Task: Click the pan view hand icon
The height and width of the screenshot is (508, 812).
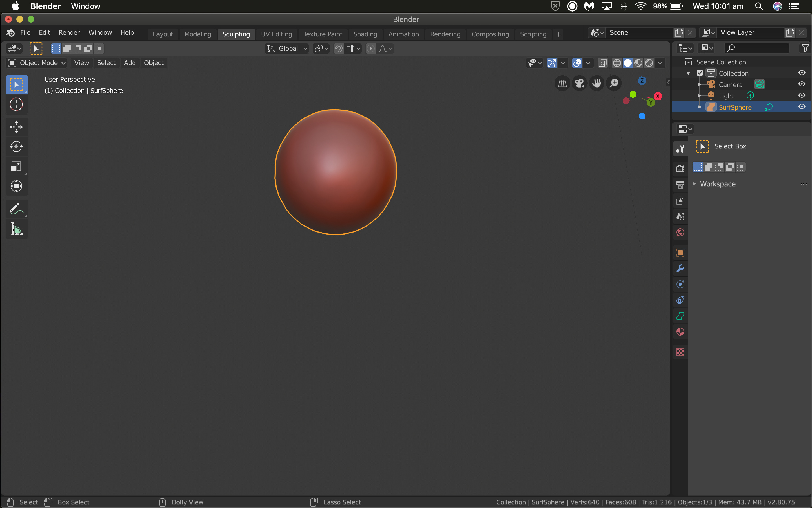Action: 597,83
